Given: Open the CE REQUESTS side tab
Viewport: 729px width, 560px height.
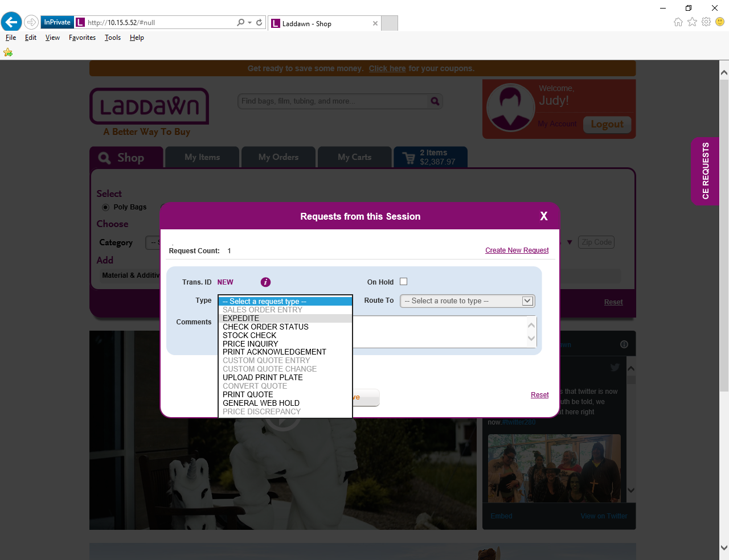Looking at the screenshot, I should [706, 171].
